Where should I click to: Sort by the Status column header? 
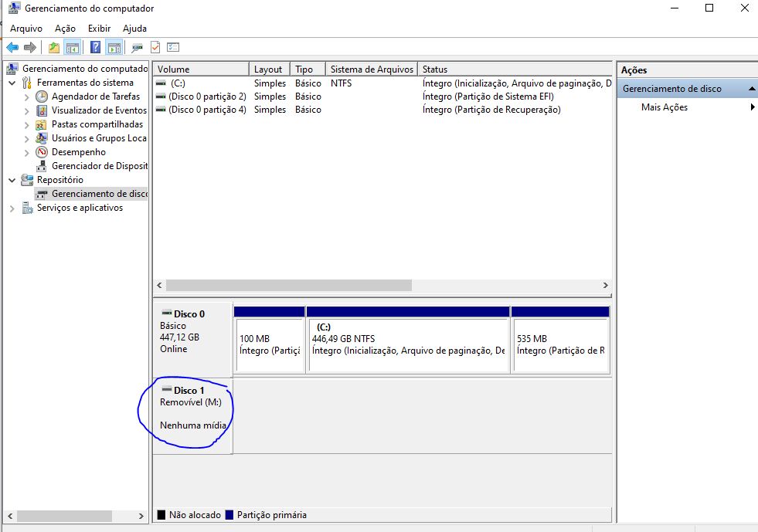point(515,69)
